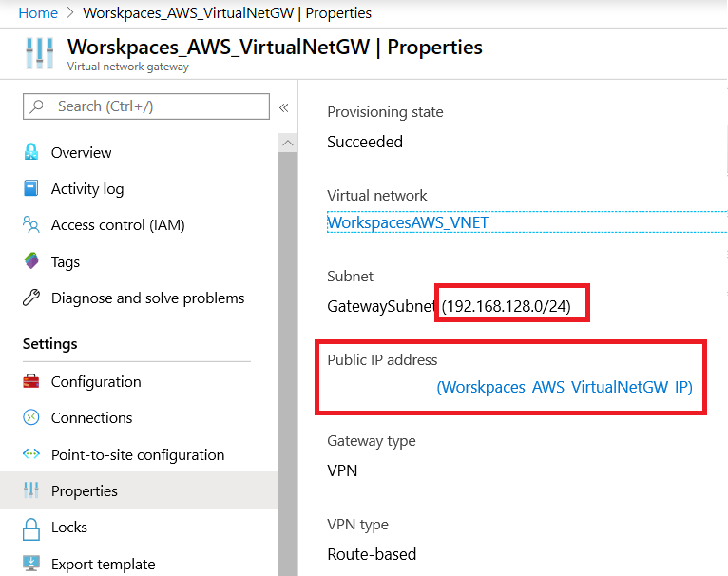The width and height of the screenshot is (728, 576).
Task: Click the Settings section heading
Action: pyautogui.click(x=50, y=344)
